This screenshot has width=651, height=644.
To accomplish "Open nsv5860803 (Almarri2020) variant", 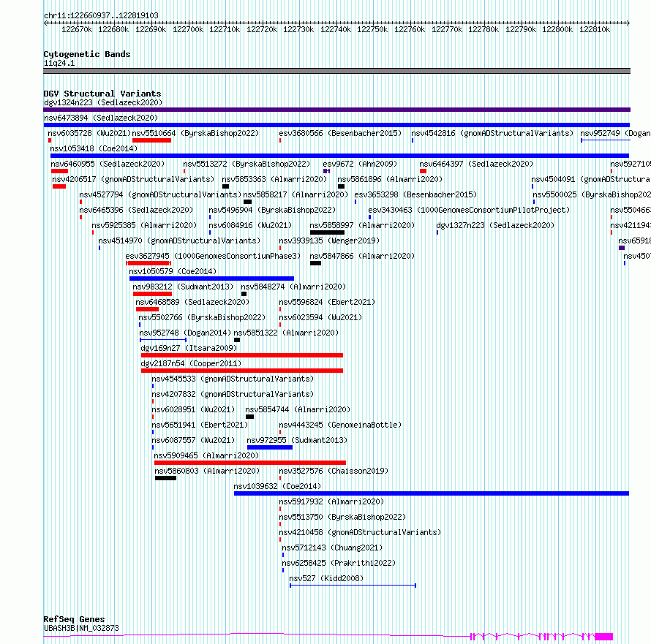I will [207, 471].
